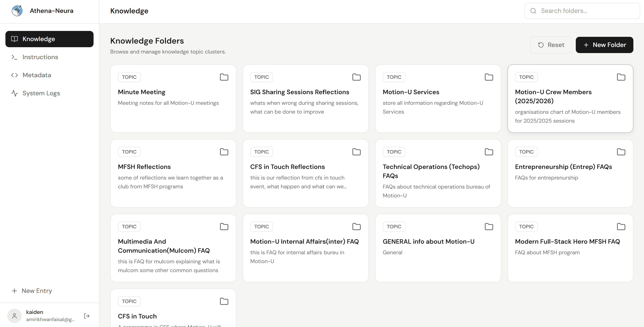Click folder icon on SIG Sharing Sessions Reflections card
Screen dimensions: 644x327
pos(357,77)
